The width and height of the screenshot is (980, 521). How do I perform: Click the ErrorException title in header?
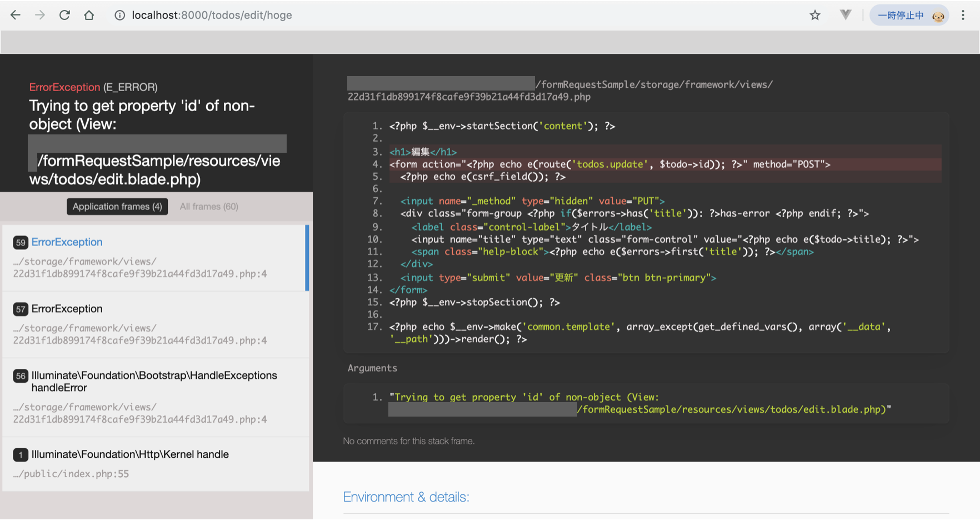coord(64,87)
